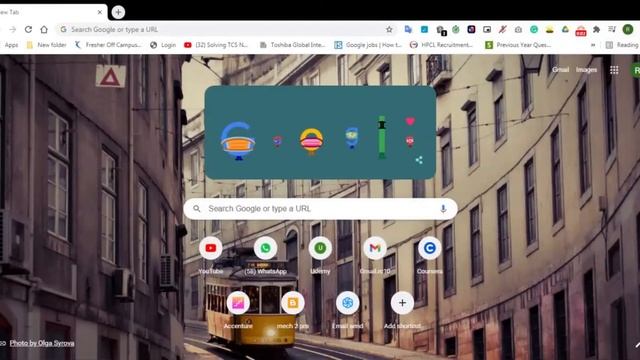Open the Apps bookmark shortcut
Image resolution: width=640 pixels, height=360 pixels.
[11, 45]
